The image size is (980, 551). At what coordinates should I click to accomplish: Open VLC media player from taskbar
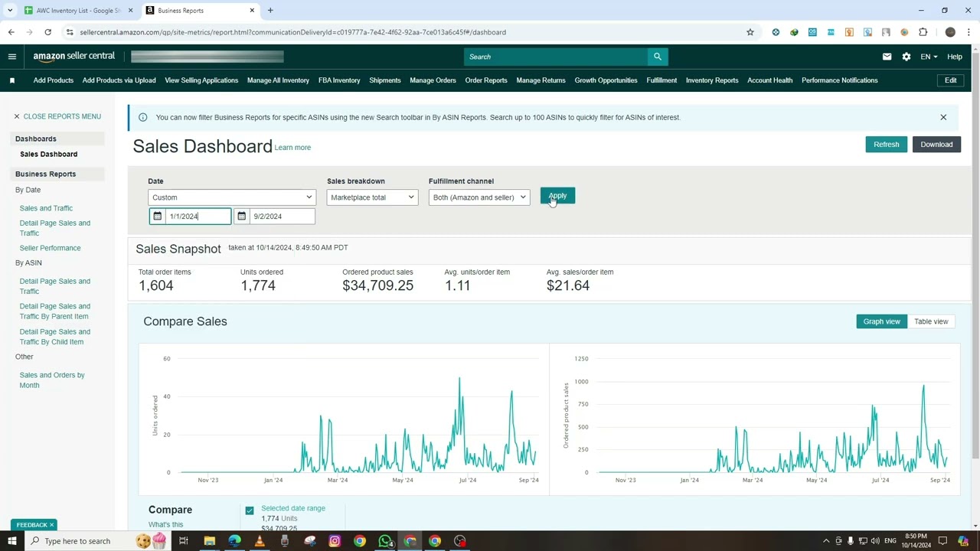260,541
